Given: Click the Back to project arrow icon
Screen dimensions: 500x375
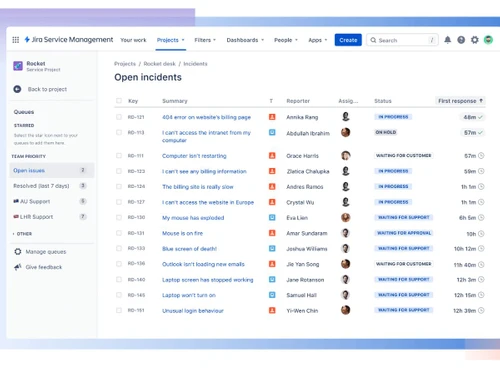Looking at the screenshot, I should point(17,89).
